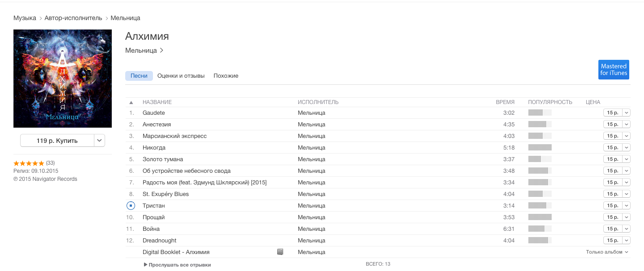The image size is (644, 271).
Task: Open price dropdown arrow for Война
Action: (627, 229)
